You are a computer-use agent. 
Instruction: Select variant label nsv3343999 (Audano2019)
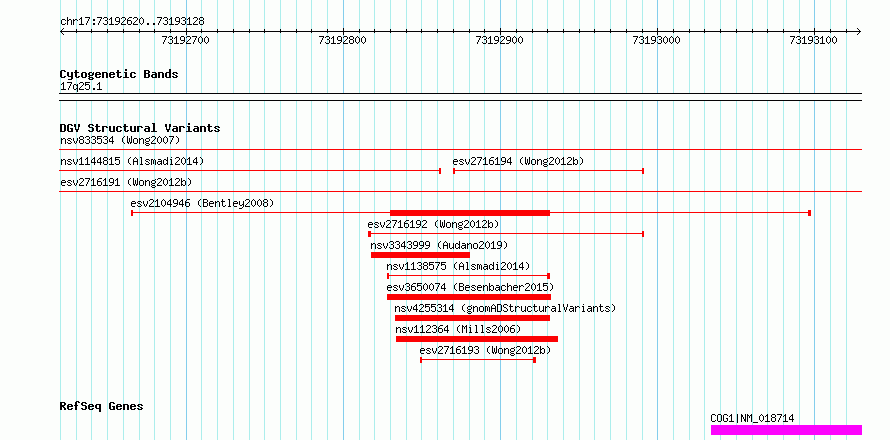point(439,245)
